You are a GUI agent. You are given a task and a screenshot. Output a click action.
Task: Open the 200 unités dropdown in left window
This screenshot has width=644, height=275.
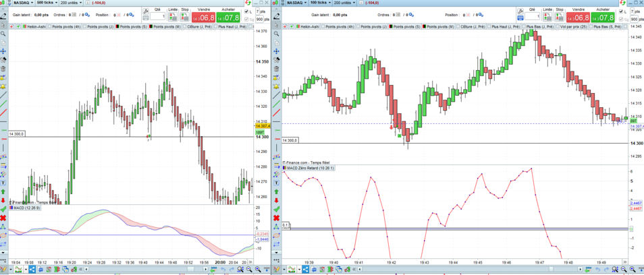click(x=71, y=3)
